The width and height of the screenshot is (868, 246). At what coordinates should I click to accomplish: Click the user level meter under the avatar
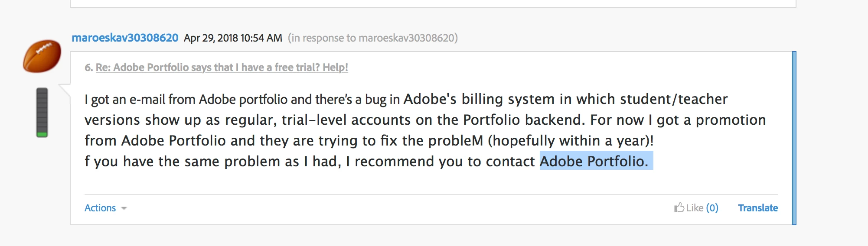[x=42, y=112]
